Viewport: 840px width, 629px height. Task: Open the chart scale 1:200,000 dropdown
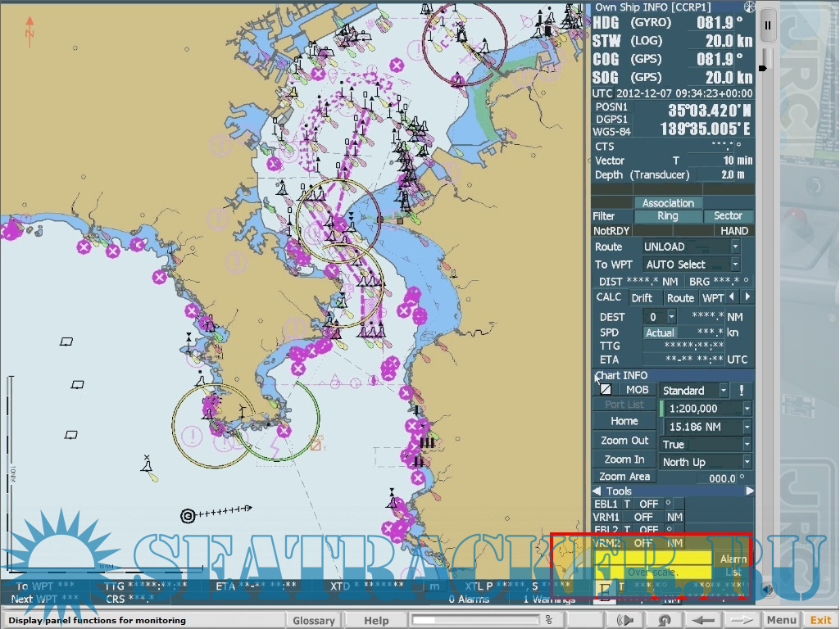click(747, 409)
